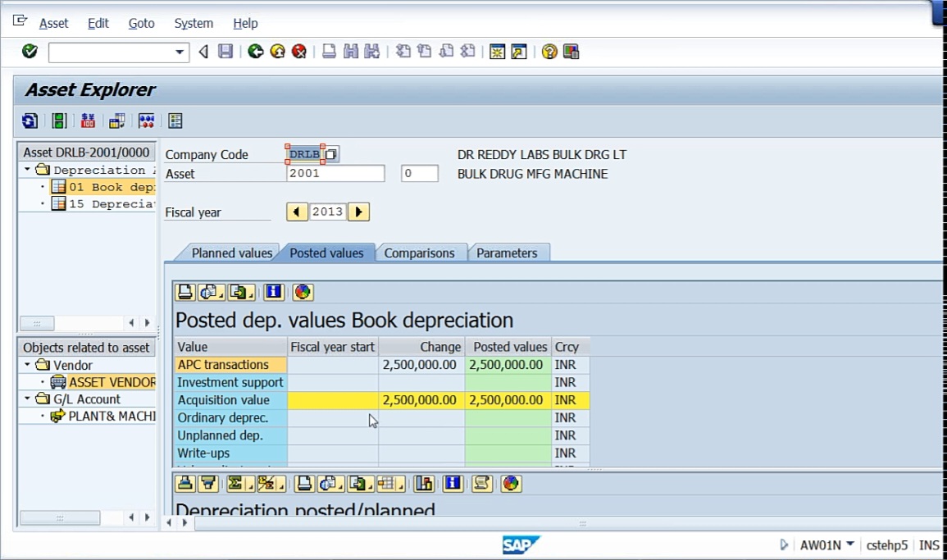This screenshot has height=560, width=947.
Task: Go to the previous fiscal year
Action: coord(297,212)
